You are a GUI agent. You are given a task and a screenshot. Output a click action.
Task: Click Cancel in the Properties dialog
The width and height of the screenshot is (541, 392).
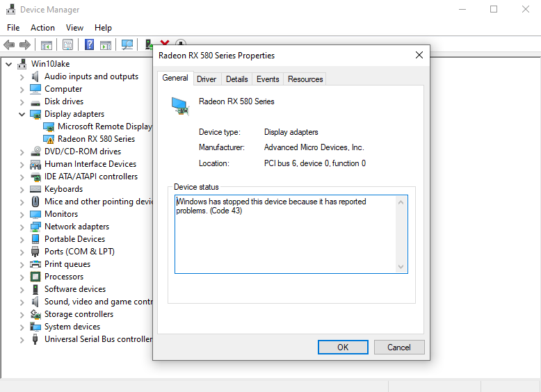click(x=399, y=348)
